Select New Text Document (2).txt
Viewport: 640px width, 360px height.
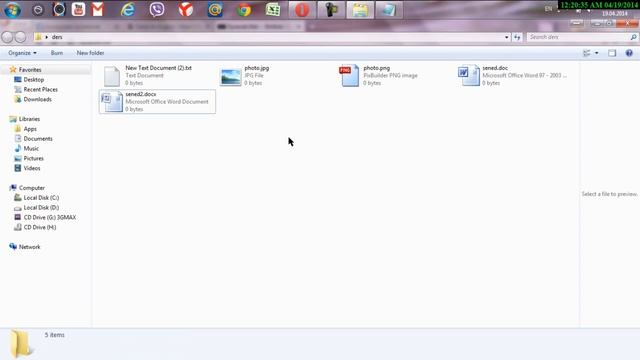point(158,76)
